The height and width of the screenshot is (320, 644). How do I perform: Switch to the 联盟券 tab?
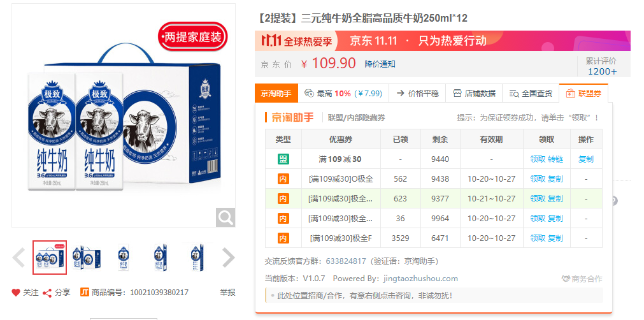coord(583,93)
